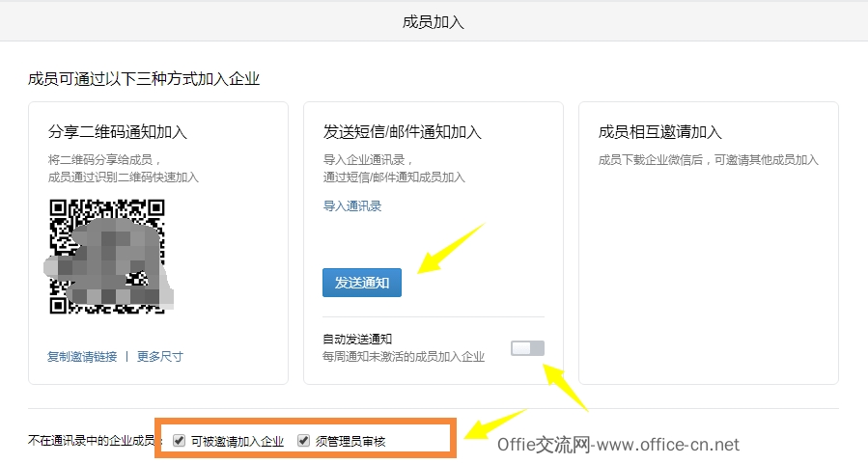Click the invitation QR code image
The width and height of the screenshot is (868, 464).
point(107,258)
